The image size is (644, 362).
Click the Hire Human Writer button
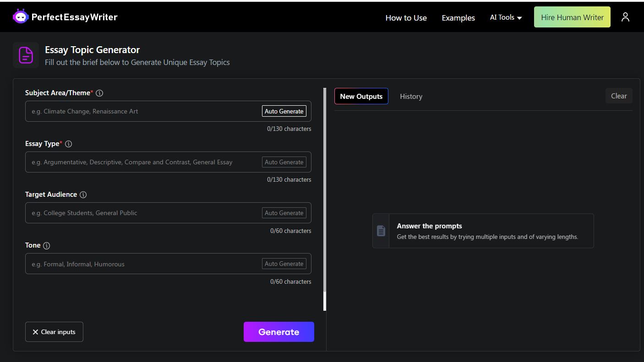[572, 17]
